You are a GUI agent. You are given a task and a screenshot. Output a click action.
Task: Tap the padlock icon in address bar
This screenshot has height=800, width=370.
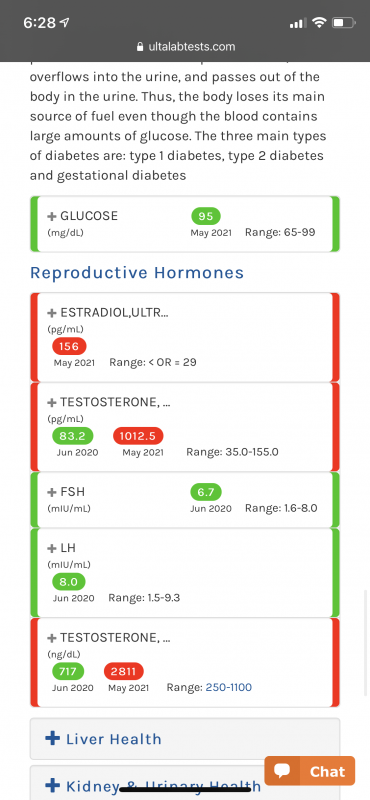point(140,47)
